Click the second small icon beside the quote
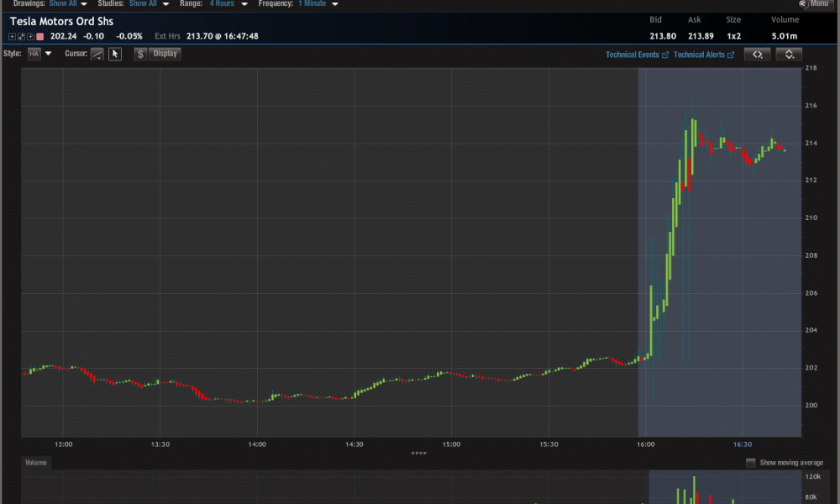This screenshot has width=840, height=504. point(22,36)
